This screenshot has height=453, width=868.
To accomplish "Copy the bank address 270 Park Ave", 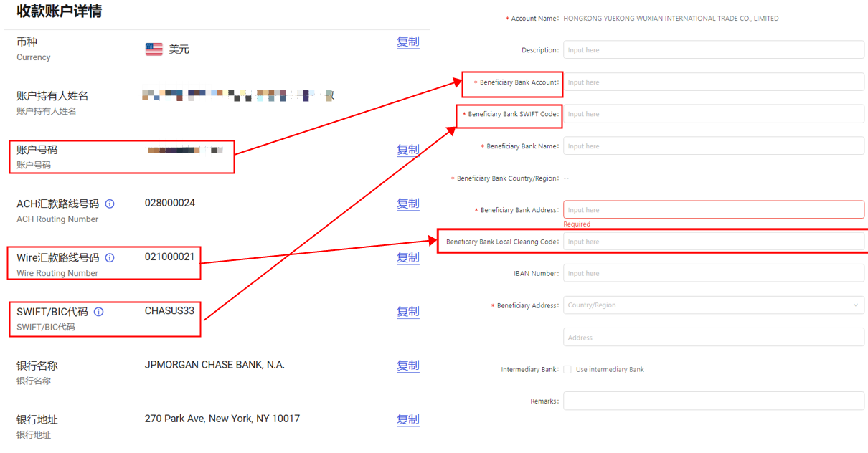I will pos(407,419).
